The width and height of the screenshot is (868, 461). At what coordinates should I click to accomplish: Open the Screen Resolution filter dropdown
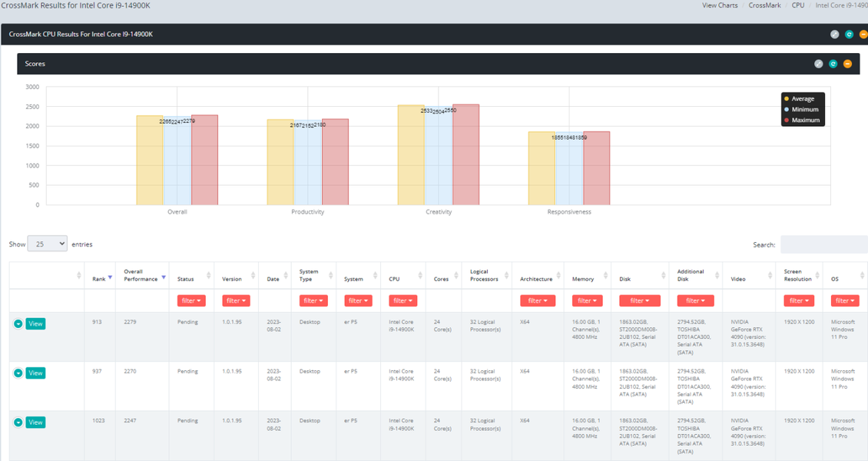(x=800, y=300)
